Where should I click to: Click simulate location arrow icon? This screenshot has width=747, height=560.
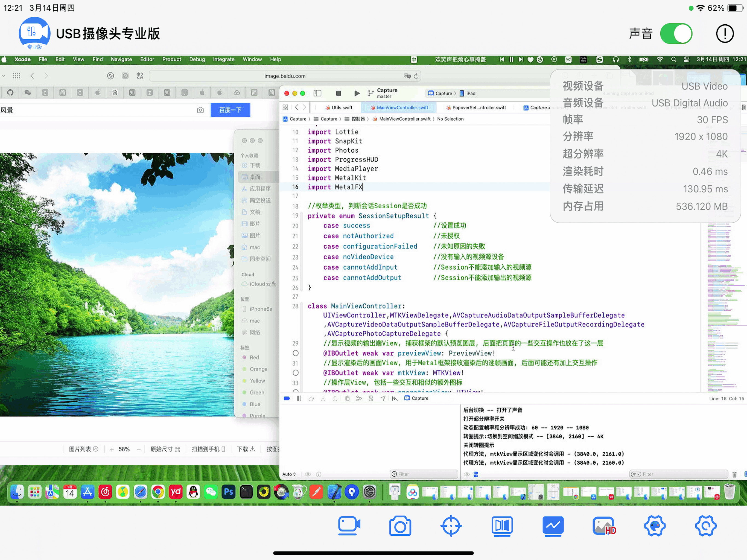pyautogui.click(x=383, y=399)
